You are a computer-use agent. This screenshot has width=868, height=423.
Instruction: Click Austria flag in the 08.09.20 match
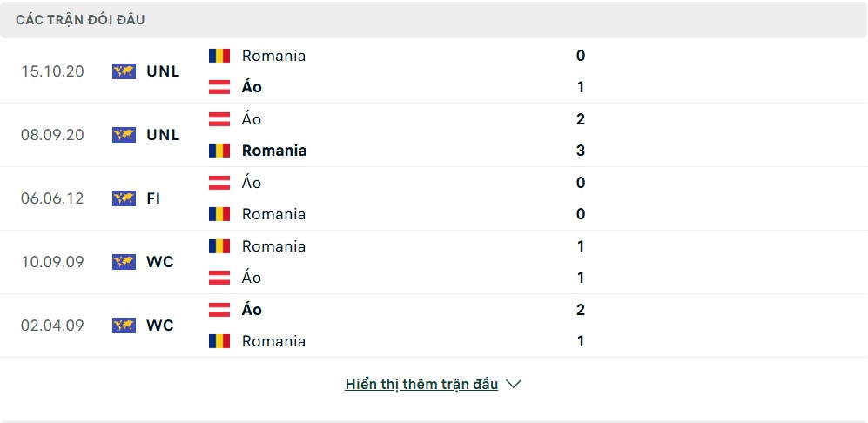(219, 119)
